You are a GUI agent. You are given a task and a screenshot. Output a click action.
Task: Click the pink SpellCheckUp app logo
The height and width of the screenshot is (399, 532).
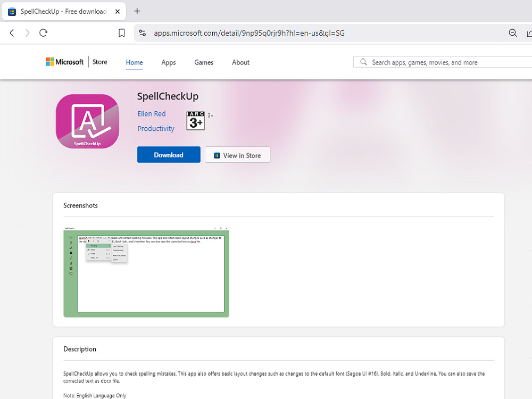87,121
